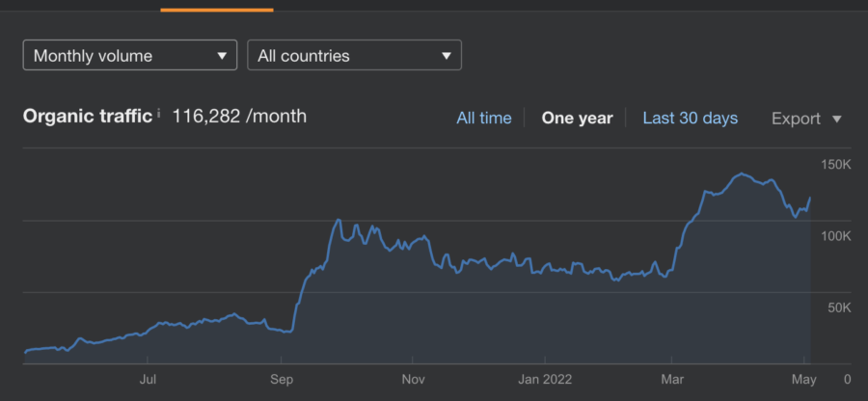The height and width of the screenshot is (401, 868).
Task: Open the Monthly volume dropdown
Action: [x=130, y=55]
